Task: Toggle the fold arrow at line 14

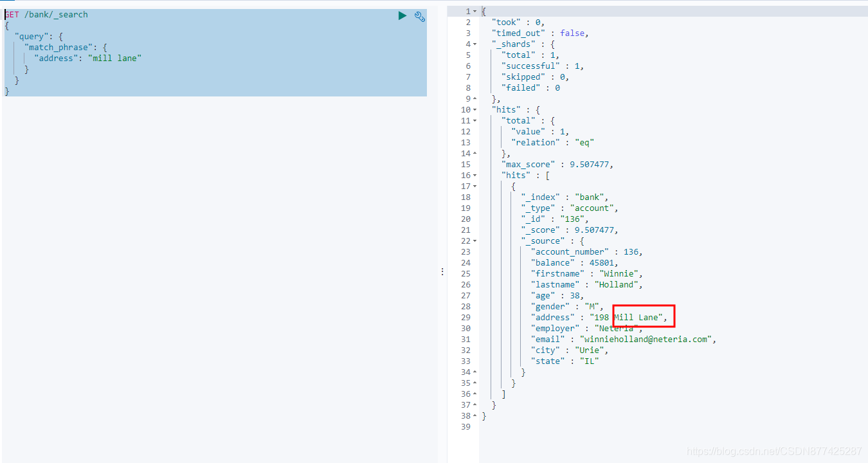Action: [475, 154]
